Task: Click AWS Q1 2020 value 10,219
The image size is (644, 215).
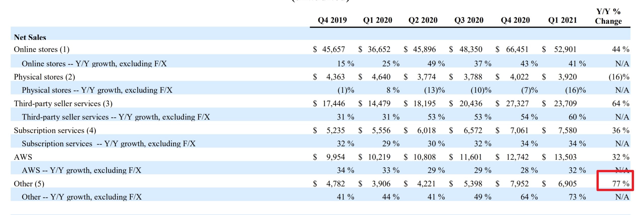Action: click(379, 157)
